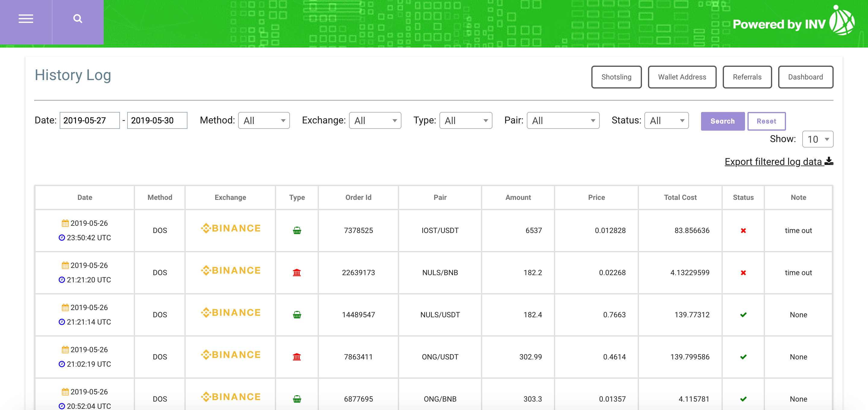Click green checkmark for ONG/USDT row

coord(743,357)
